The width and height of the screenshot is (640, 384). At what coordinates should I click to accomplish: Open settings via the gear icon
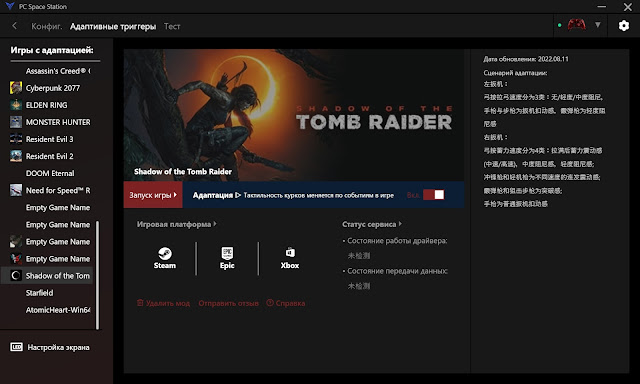[x=624, y=26]
